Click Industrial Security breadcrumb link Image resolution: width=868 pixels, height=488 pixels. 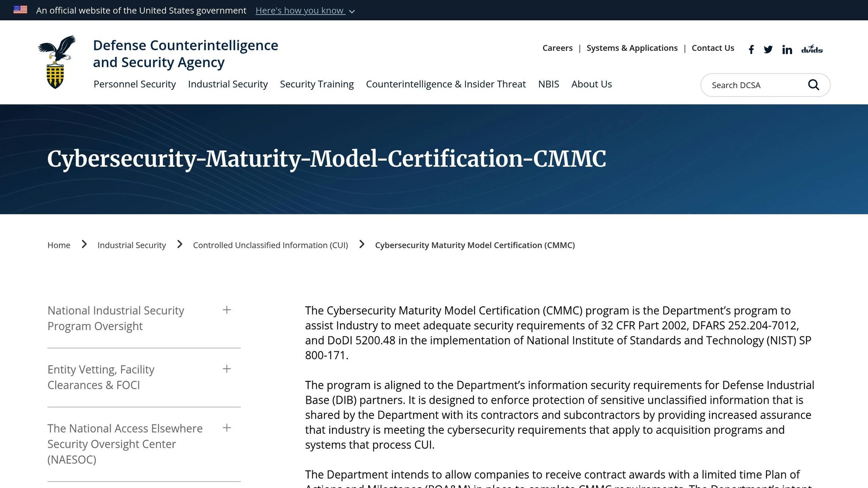(132, 245)
